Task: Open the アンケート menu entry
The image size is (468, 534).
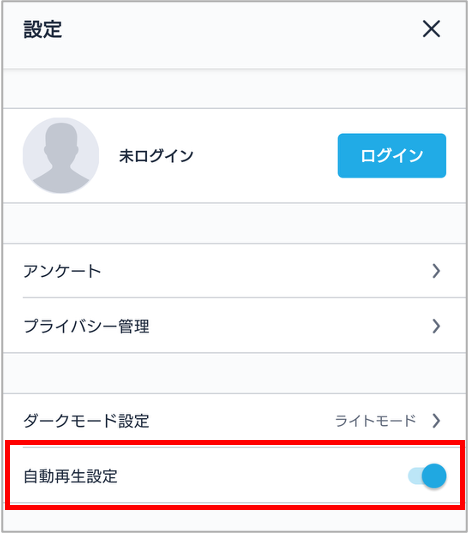Action: (x=234, y=271)
